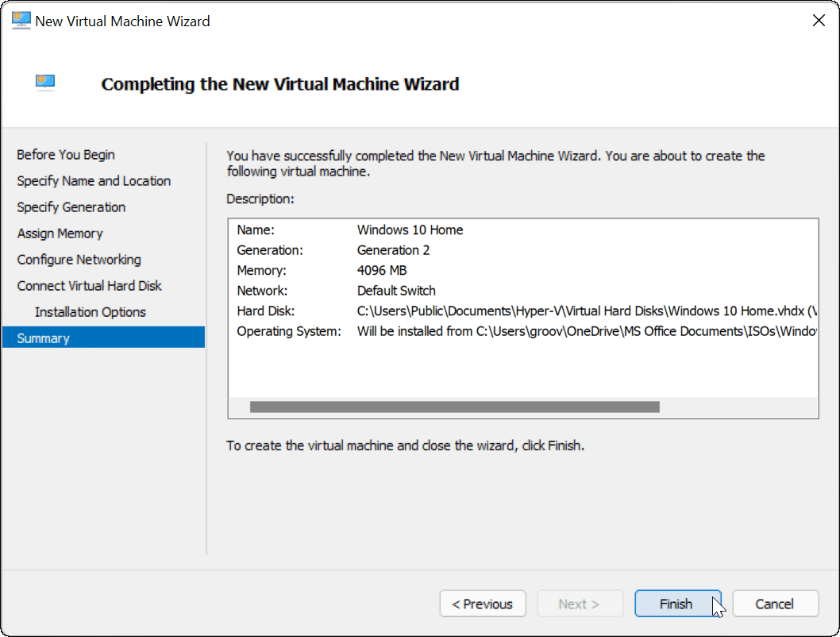Jump to the Assign Memory step

60,234
